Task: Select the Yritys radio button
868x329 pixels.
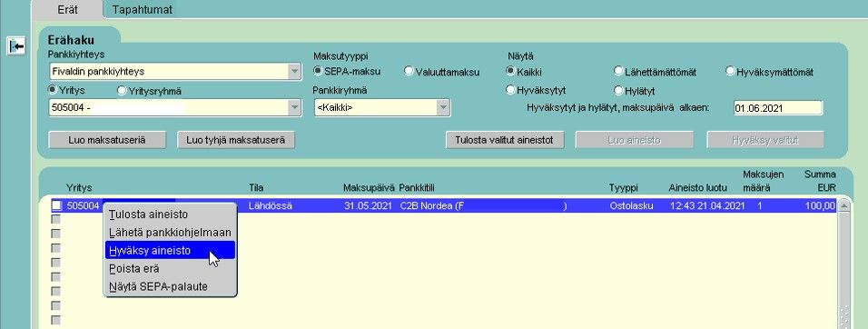Action: tap(53, 90)
